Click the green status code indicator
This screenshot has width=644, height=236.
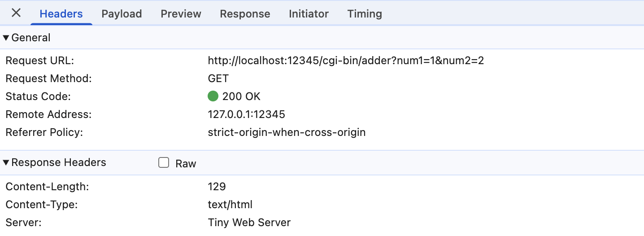[213, 96]
